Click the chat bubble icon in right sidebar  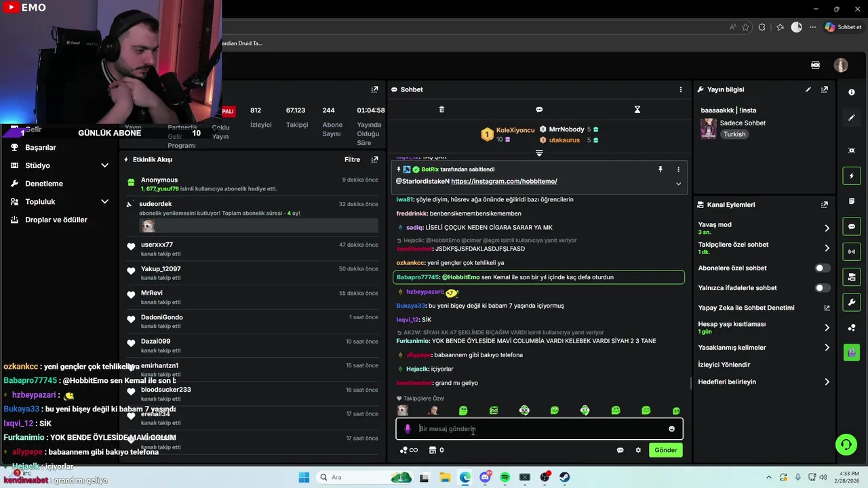tap(852, 226)
